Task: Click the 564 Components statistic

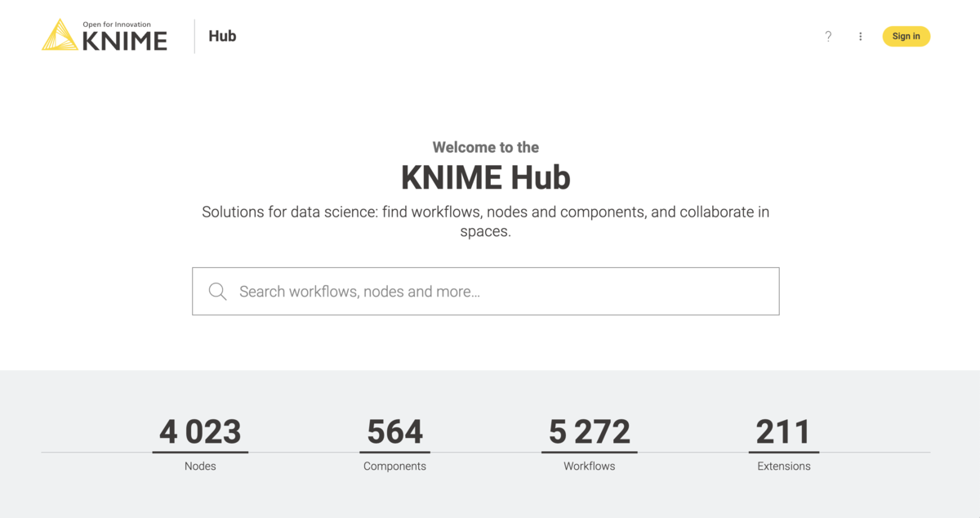Action: 394,431
